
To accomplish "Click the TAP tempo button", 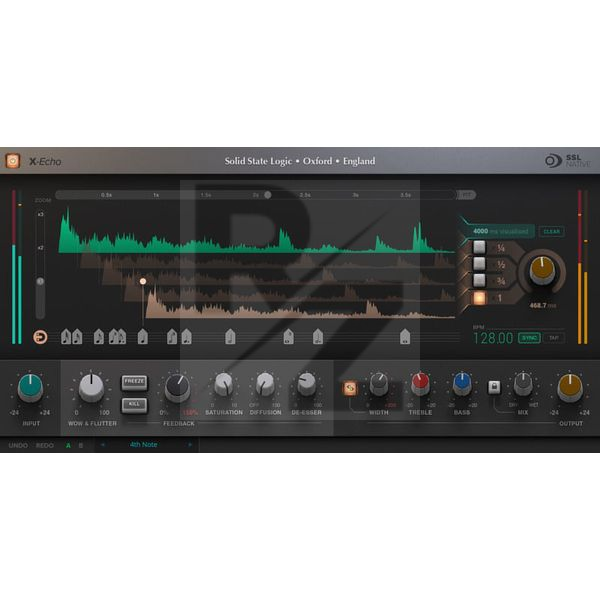I will pos(554,338).
